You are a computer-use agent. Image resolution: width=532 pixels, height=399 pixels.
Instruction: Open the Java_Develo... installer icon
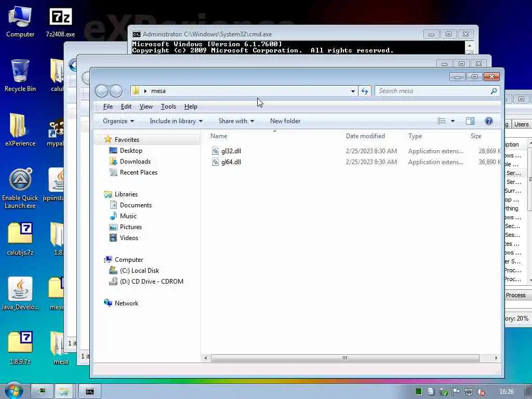pos(20,294)
